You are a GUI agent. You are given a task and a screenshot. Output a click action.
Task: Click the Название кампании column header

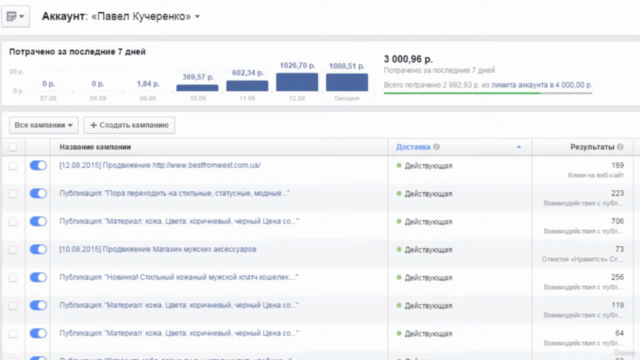(x=95, y=147)
